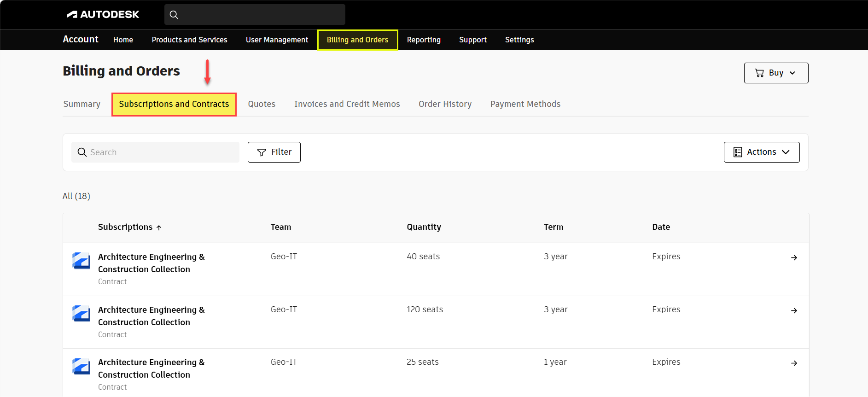Open the 120 seats subscription name
Screen dimensions: 868x397
point(151,316)
